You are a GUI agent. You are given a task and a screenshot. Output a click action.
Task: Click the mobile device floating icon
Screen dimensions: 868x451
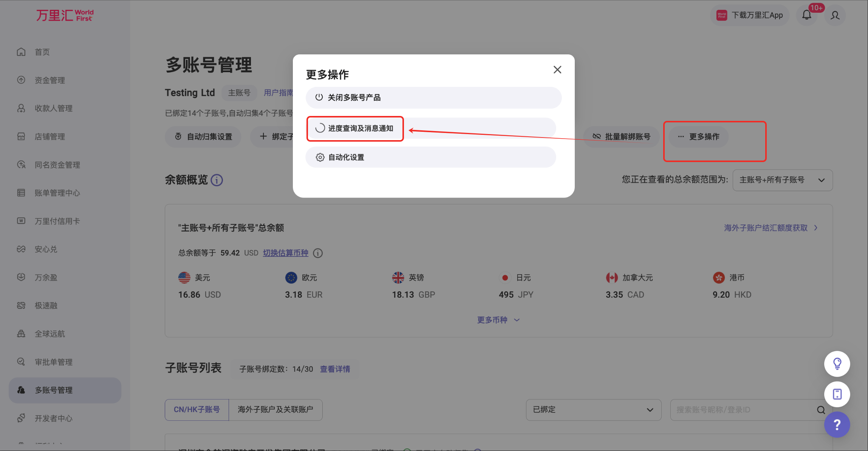(x=837, y=394)
